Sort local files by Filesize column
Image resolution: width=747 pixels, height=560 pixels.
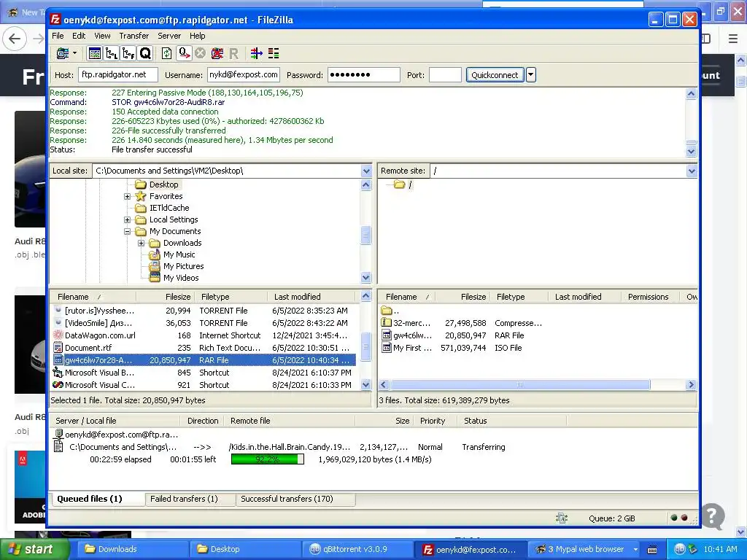tap(164, 297)
